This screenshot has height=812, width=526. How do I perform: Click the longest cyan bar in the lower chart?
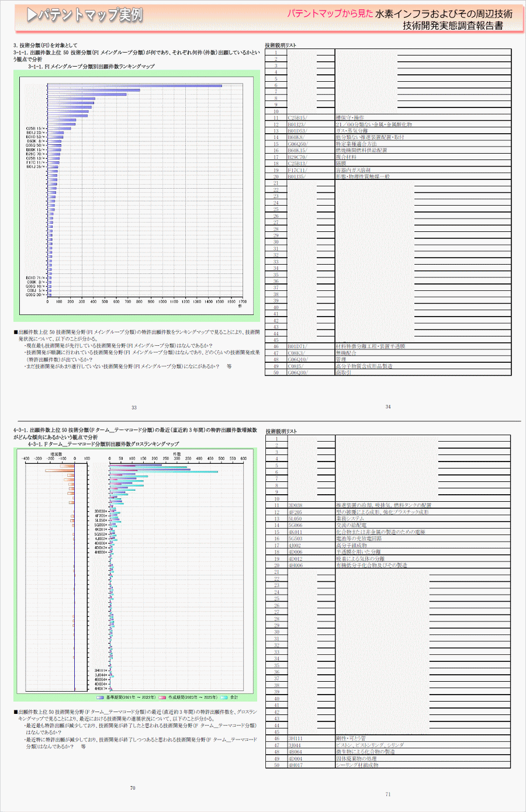click(x=164, y=471)
